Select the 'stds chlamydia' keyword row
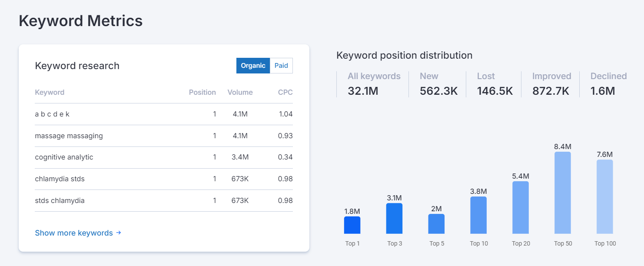 tap(60, 200)
